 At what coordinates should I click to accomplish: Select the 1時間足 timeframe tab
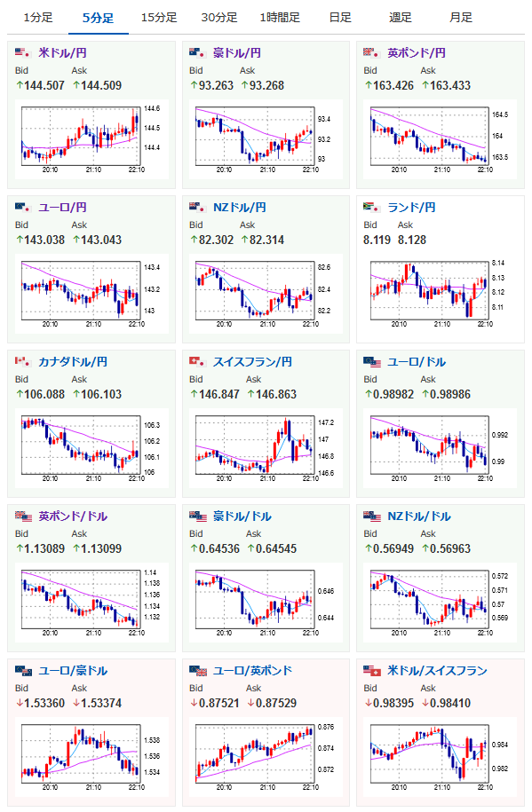(x=280, y=18)
